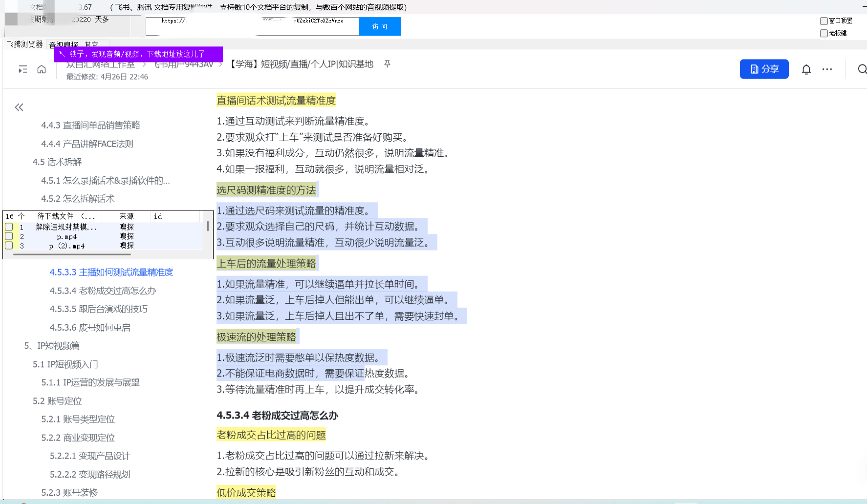Click the 访问 button beside the URL field
The height and width of the screenshot is (504, 867).
380,26
